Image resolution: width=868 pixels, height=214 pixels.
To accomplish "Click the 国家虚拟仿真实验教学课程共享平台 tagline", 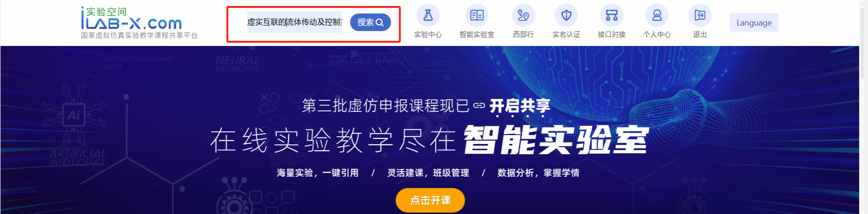I will click(139, 35).
